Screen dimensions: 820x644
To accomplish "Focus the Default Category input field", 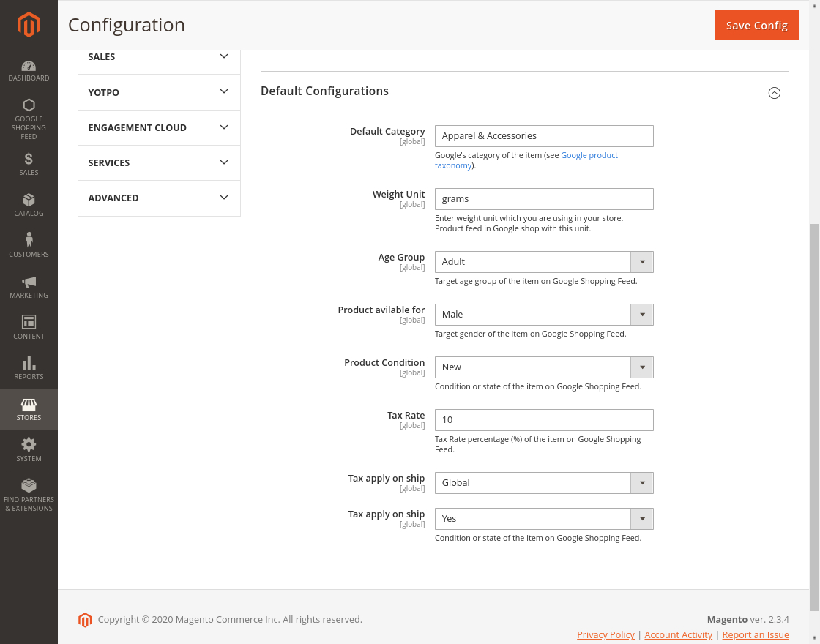I will coord(544,136).
